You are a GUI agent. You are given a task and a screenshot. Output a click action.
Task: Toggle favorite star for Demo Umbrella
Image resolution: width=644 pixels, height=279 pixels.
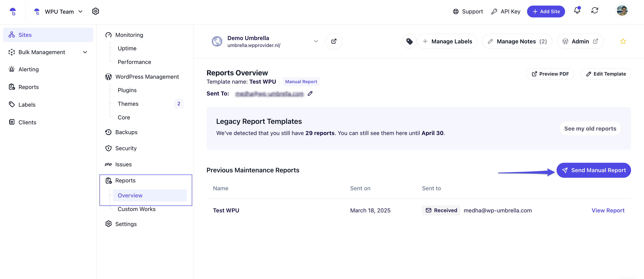tap(623, 41)
